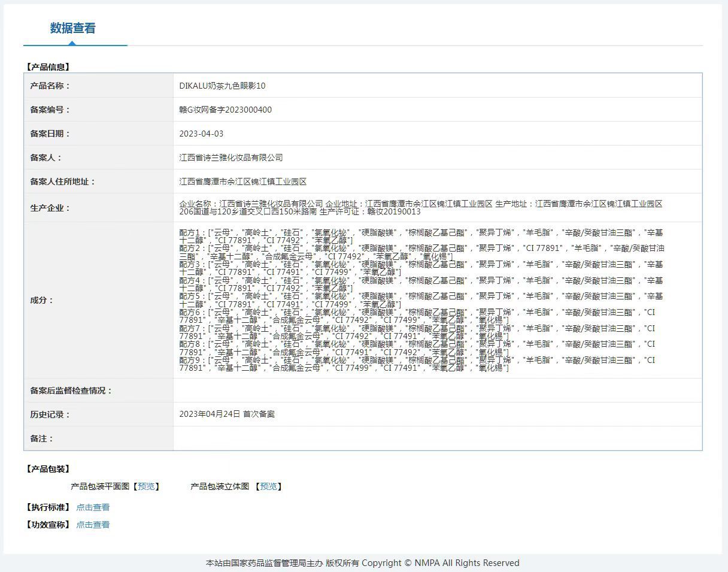Click filing number 赣G妆网备字2023000400
Viewport: 728px width, 572px height.
tap(225, 110)
